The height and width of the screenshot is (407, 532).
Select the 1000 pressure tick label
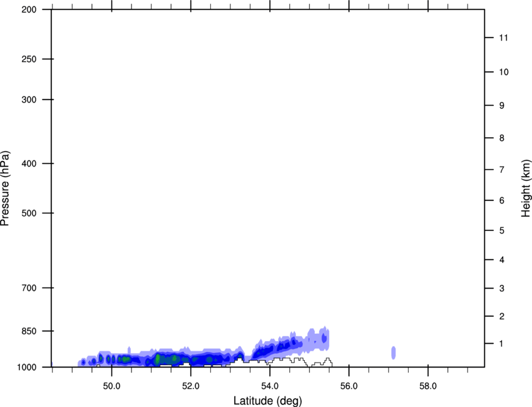tap(26, 367)
